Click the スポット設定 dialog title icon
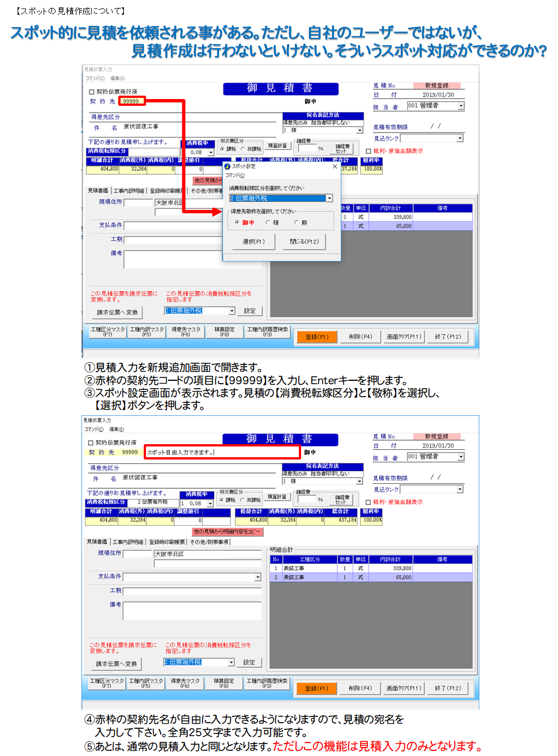 coord(228,166)
